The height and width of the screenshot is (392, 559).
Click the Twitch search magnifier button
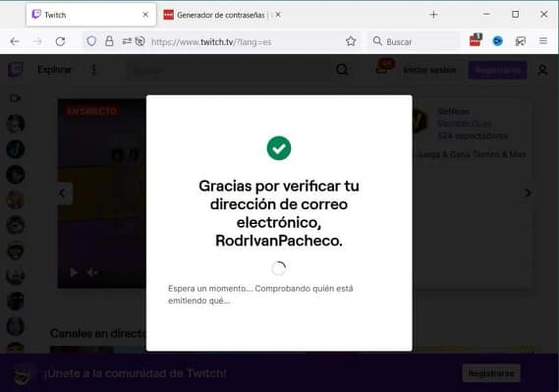point(342,70)
